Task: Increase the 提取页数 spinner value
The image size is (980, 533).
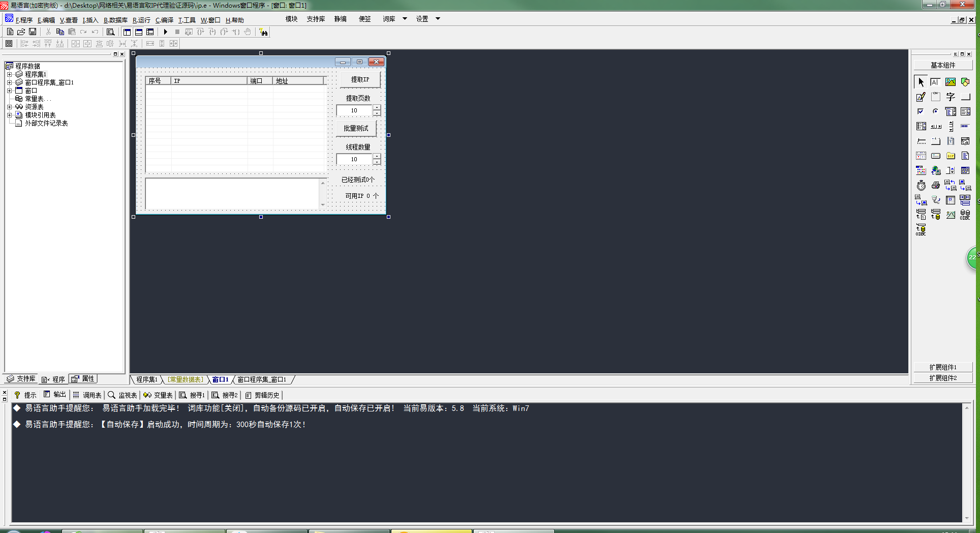Action: pyautogui.click(x=377, y=108)
